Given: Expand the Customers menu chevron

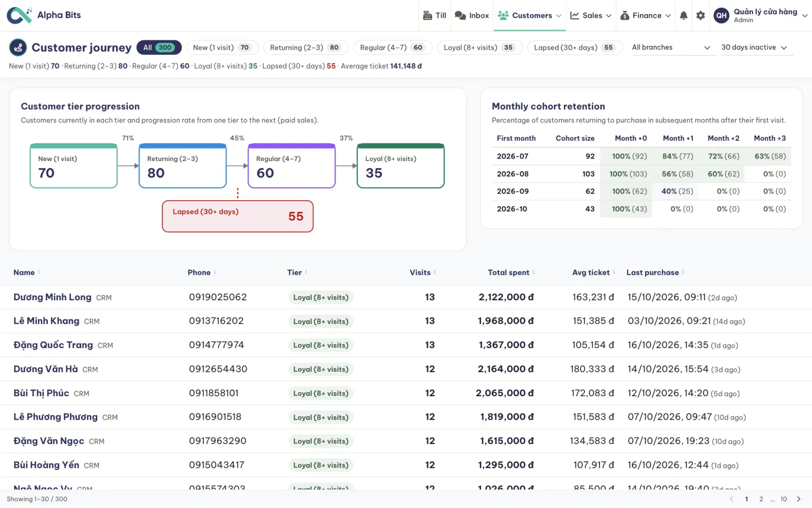Looking at the screenshot, I should [559, 16].
